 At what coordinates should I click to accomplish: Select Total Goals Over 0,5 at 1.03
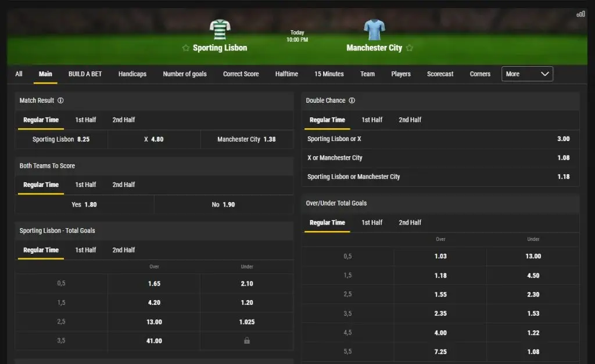coord(440,257)
